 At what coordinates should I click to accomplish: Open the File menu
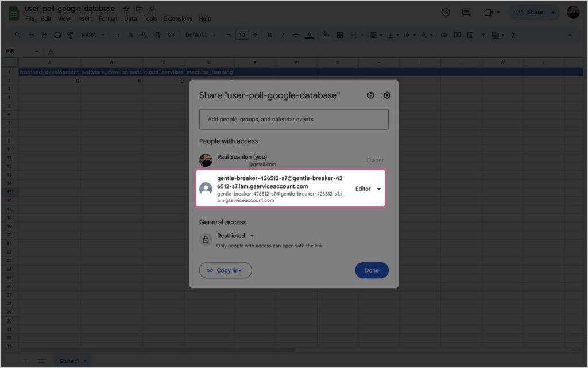30,18
